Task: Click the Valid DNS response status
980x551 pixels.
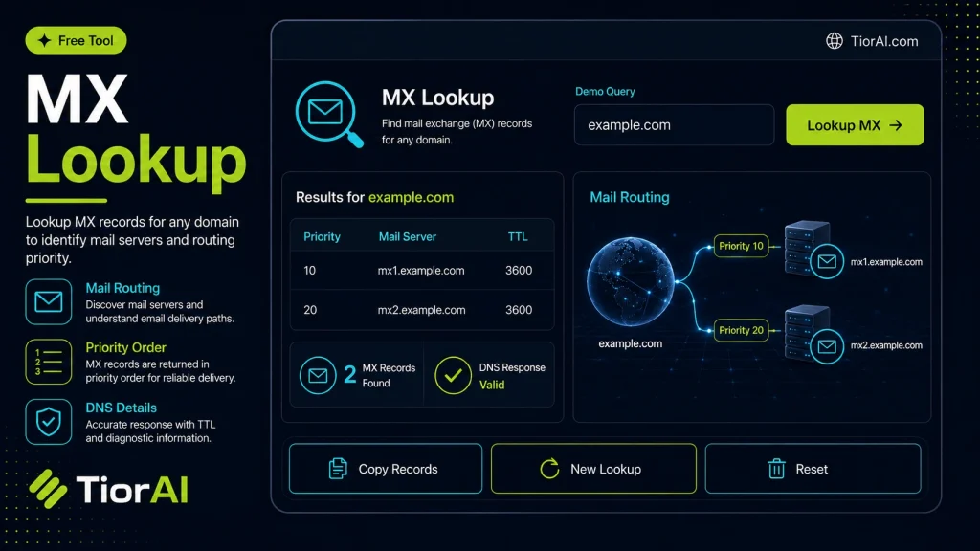Action: tap(492, 385)
